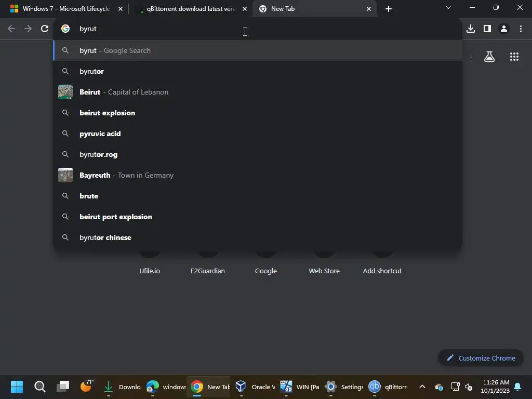Click the network tray icon
The width and height of the screenshot is (532, 399).
[x=455, y=387]
